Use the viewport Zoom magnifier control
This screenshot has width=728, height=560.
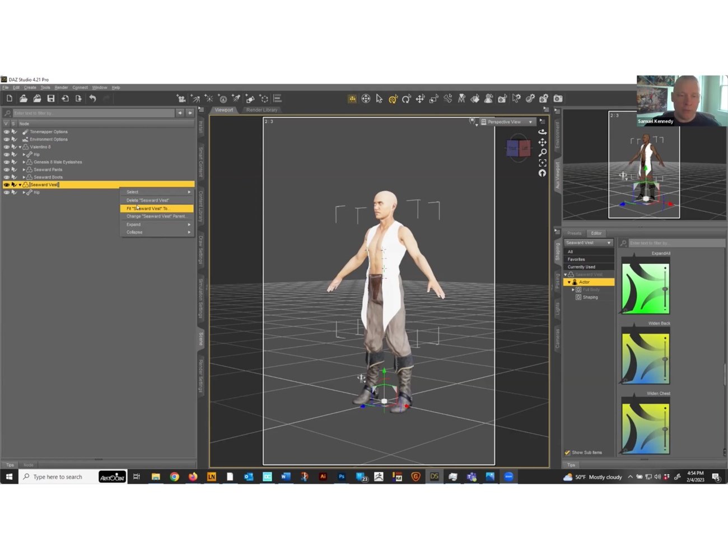pyautogui.click(x=542, y=152)
